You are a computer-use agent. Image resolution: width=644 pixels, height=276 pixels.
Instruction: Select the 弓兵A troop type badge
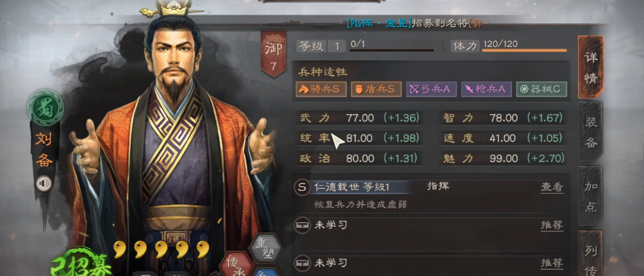point(431,89)
